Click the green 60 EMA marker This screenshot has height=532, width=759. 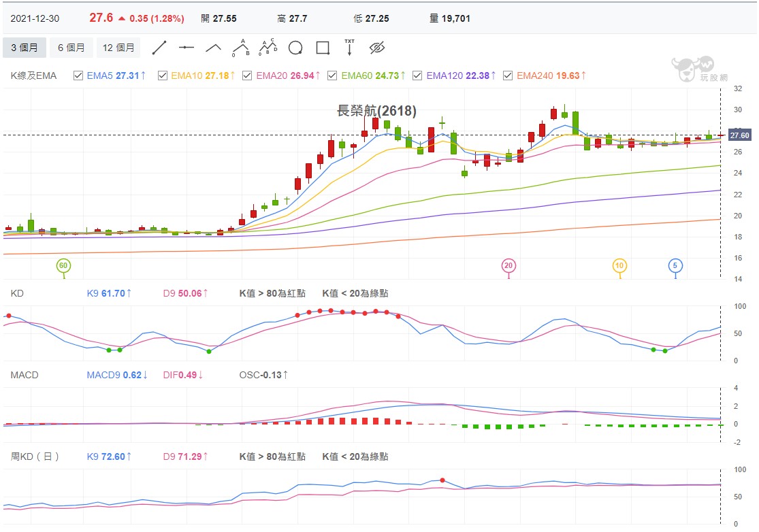[x=63, y=265]
